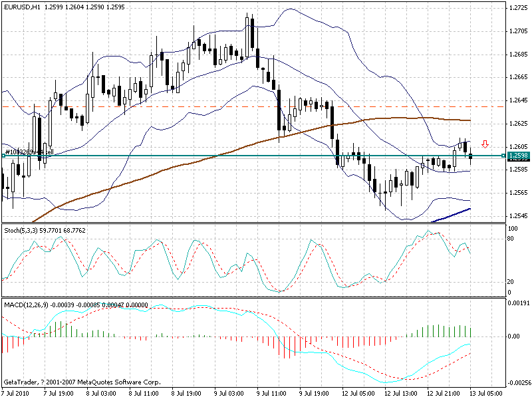Click the 9 Jul 11:00 time label

[271, 394]
